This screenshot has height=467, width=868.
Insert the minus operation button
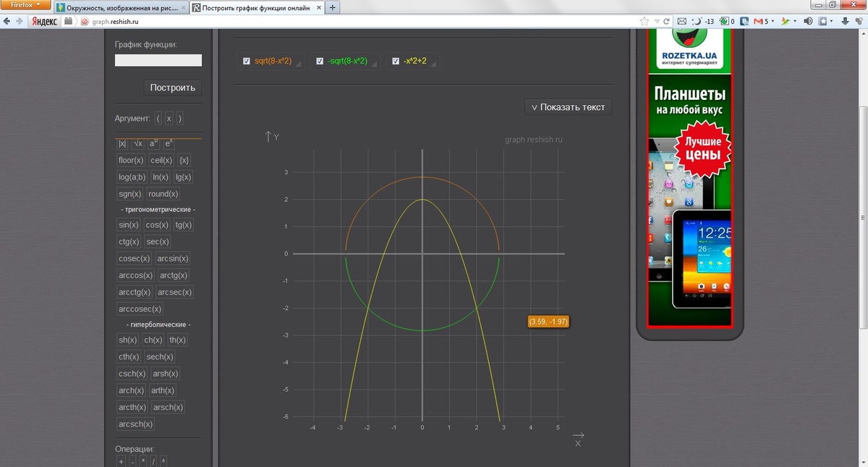click(x=132, y=462)
